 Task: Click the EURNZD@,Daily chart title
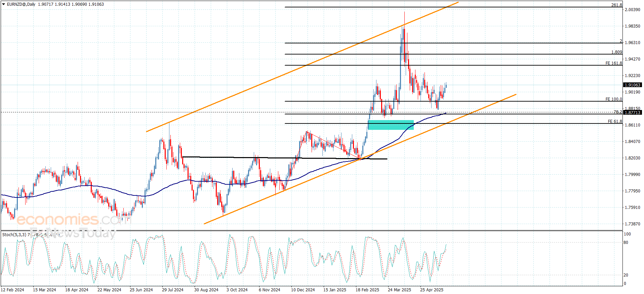click(21, 4)
